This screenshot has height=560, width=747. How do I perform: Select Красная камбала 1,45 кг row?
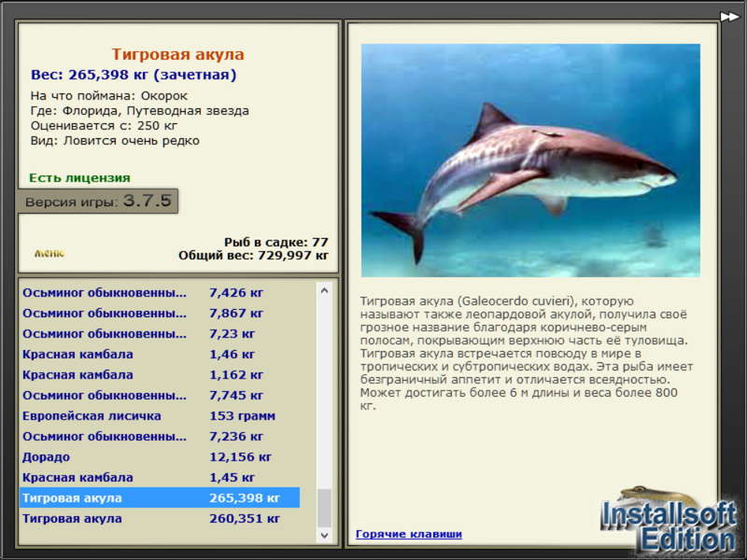tap(160, 477)
